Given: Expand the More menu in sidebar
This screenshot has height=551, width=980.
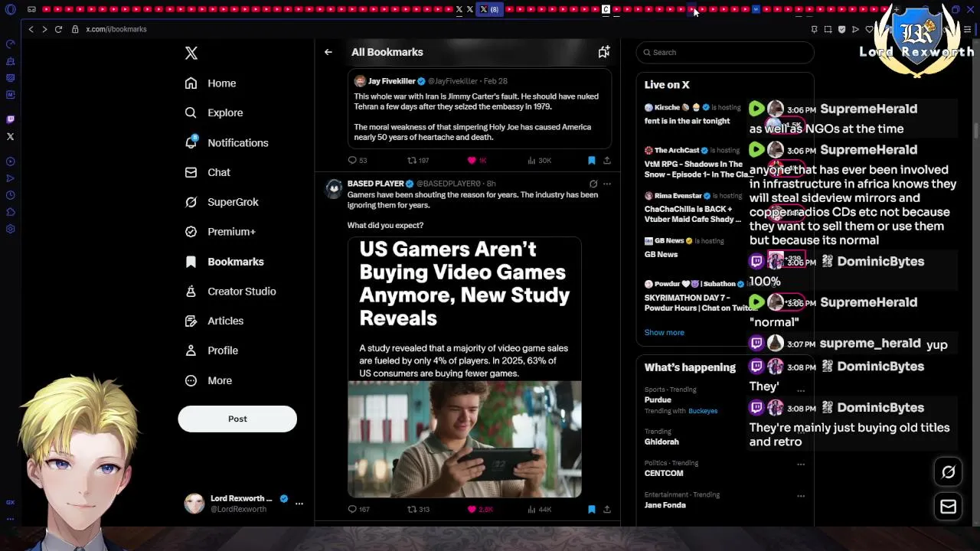Looking at the screenshot, I should (208, 380).
